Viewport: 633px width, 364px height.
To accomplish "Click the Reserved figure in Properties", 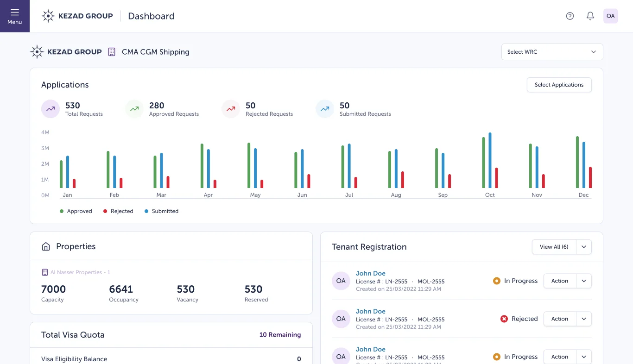I will point(253,289).
